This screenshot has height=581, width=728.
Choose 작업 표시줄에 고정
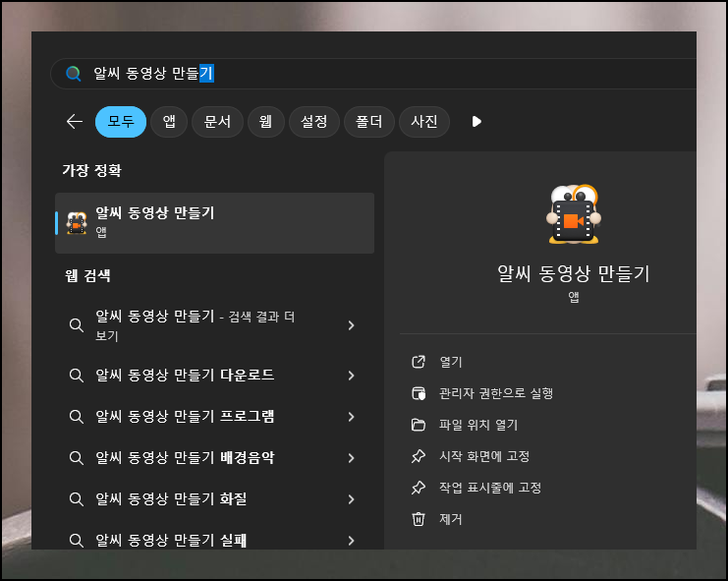(490, 488)
